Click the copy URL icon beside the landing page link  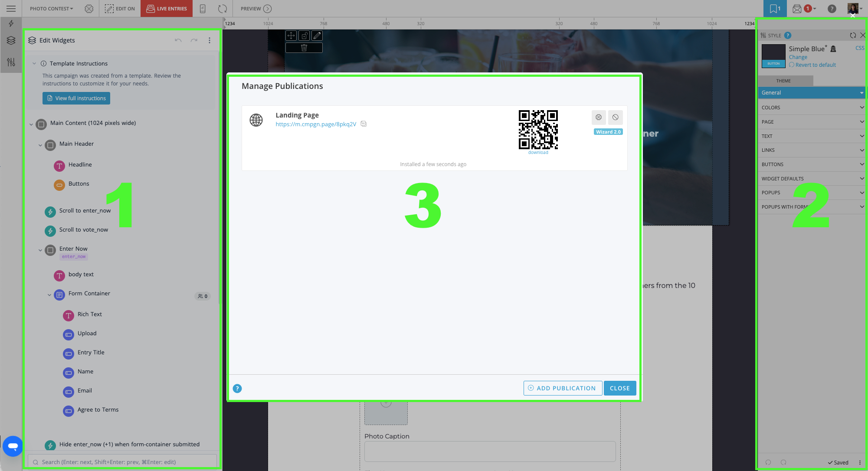click(x=364, y=124)
